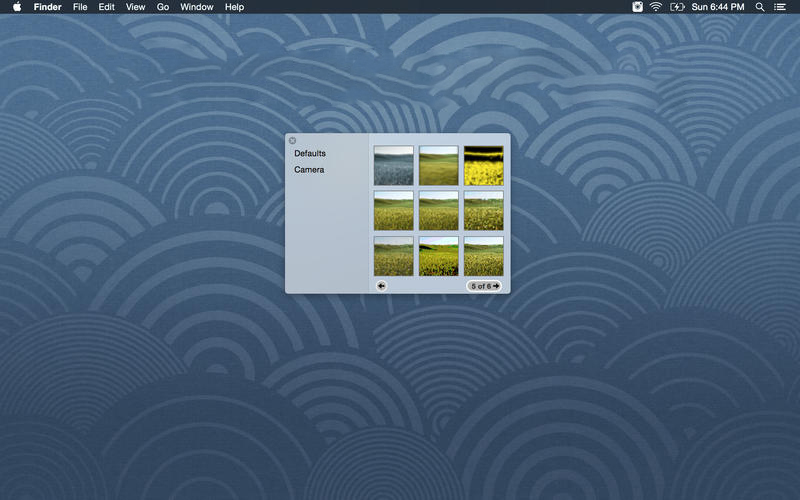Select the Defaults category in sidebar
Screen dimensions: 800x500
(310, 153)
